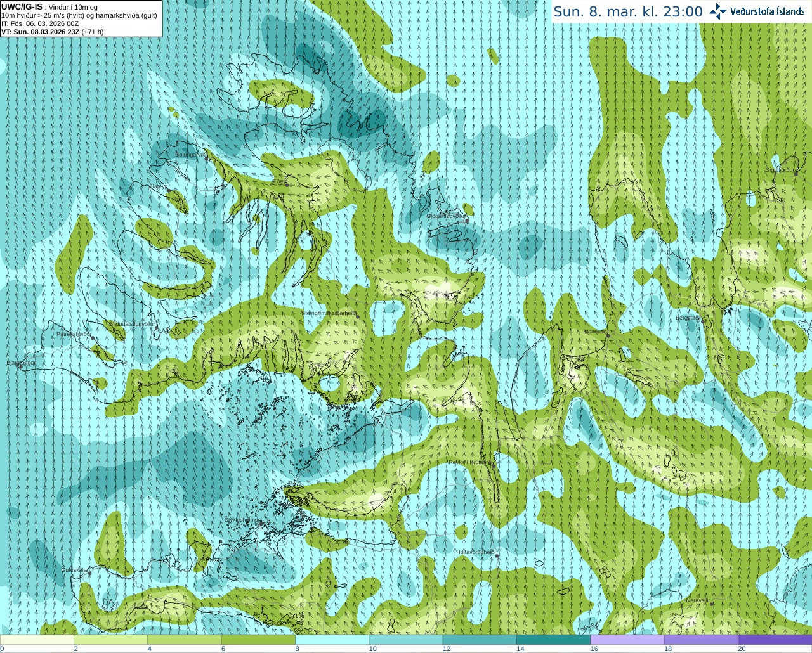This screenshot has height=653, width=812.
Task: Select the 16–18 m/s light purple legend swatch
Action: [x=627, y=640]
